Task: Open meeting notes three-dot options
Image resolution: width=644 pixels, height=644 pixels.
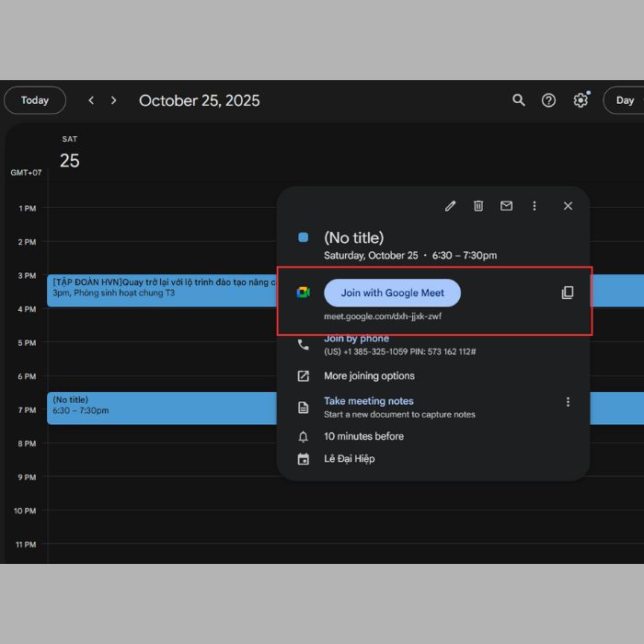Action: pos(568,402)
